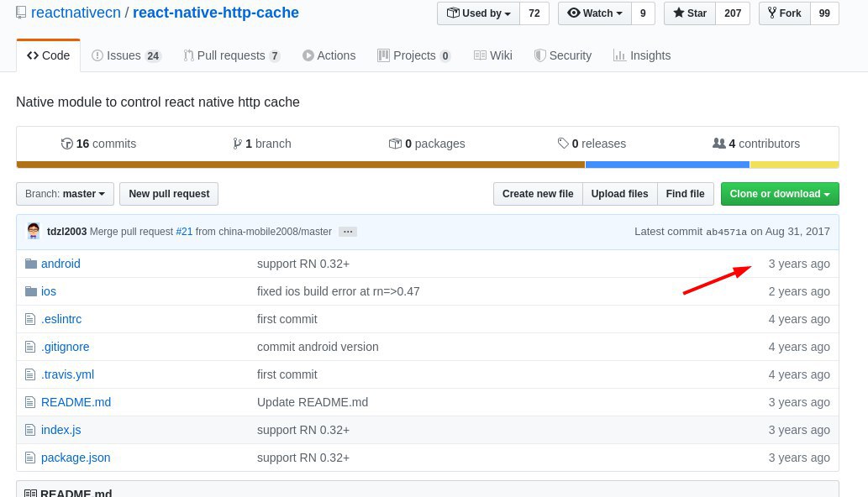Open commit hash ab4571a
The image size is (868, 497).
coord(726,233)
